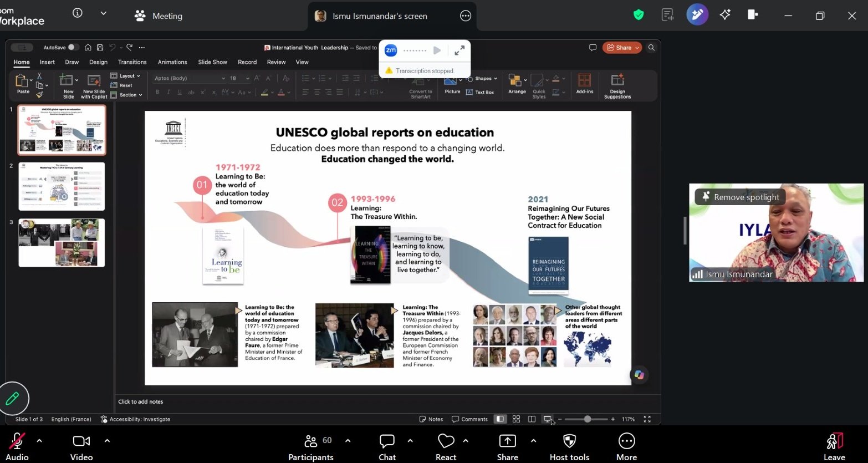
Task: Switch to Slide Sorter grid view
Action: (x=516, y=419)
